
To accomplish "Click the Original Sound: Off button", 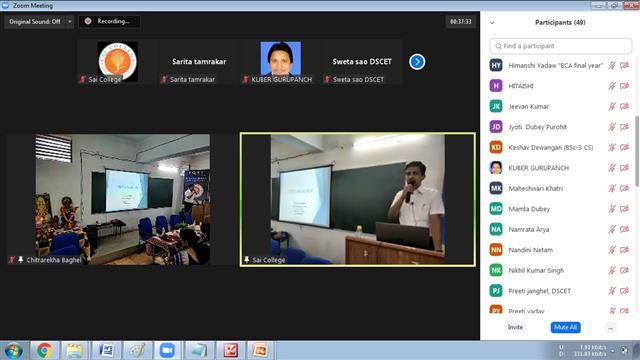I will (35, 22).
